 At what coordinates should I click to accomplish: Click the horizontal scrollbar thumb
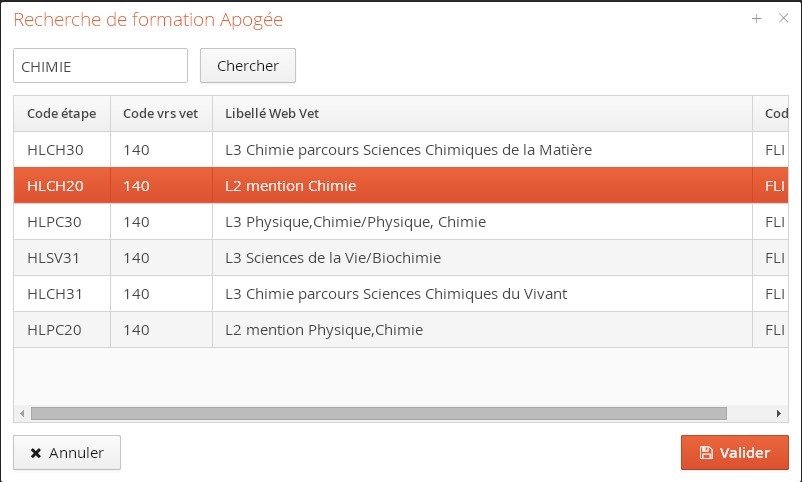pos(378,413)
